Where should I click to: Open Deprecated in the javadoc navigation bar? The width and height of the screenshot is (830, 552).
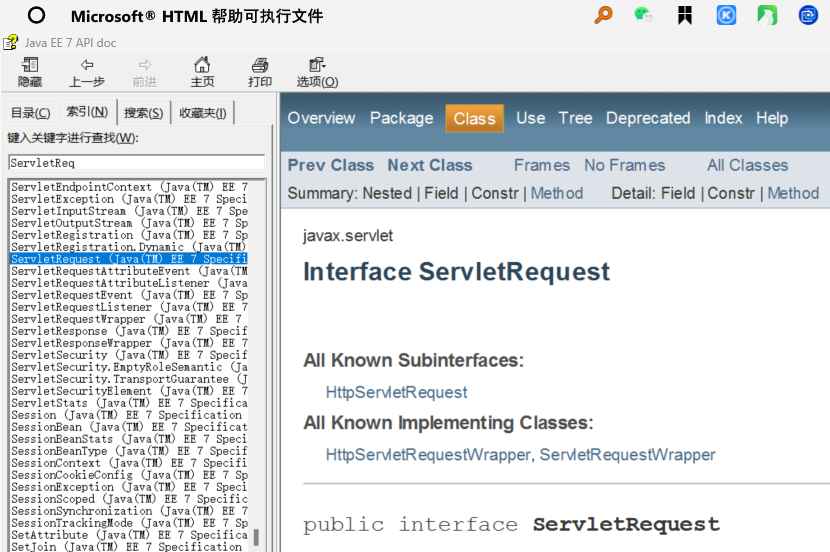(648, 118)
